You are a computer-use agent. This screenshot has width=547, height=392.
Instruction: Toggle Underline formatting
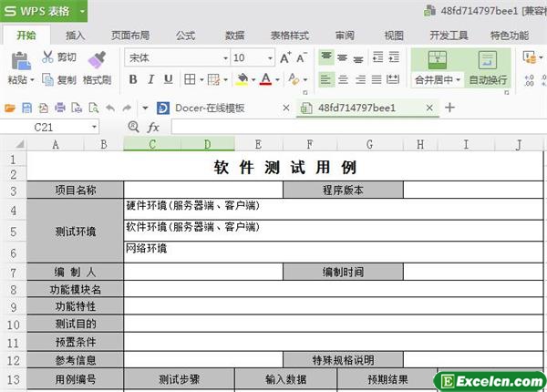point(168,79)
